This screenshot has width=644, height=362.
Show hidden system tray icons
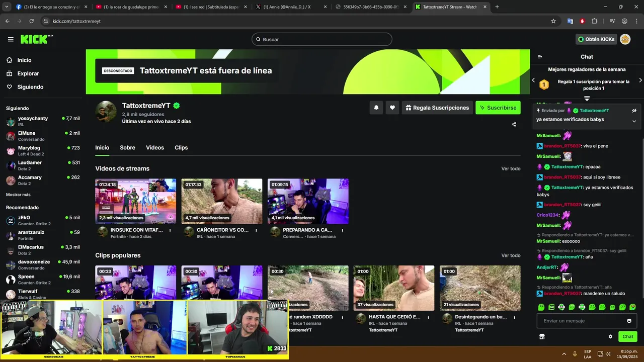(563, 354)
